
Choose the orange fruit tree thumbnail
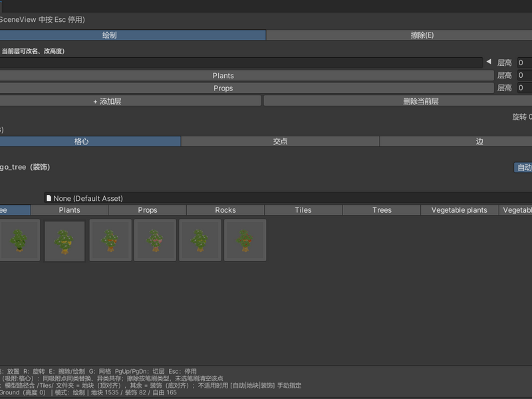(110, 240)
